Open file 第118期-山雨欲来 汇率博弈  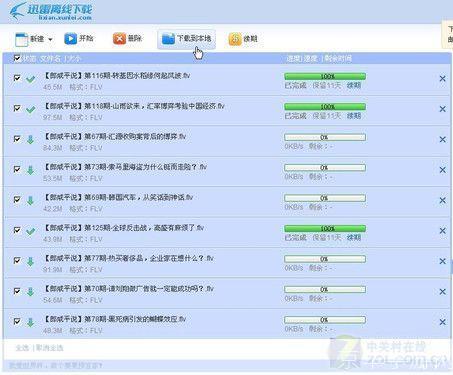(x=134, y=106)
